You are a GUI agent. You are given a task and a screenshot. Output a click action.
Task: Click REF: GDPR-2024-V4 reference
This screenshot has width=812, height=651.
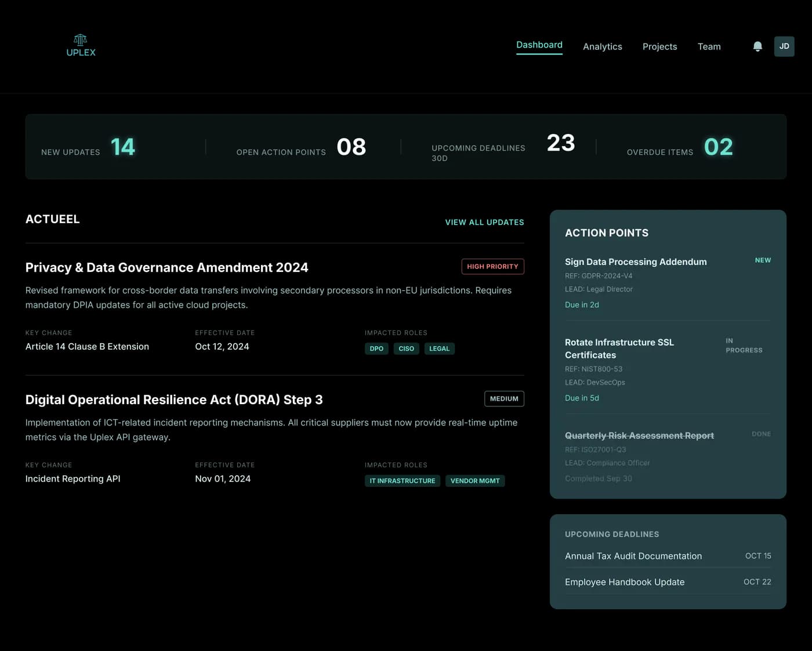point(599,276)
